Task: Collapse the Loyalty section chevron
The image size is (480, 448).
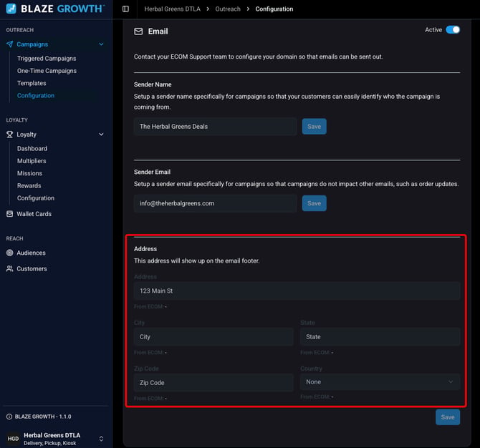Action: tap(101, 135)
